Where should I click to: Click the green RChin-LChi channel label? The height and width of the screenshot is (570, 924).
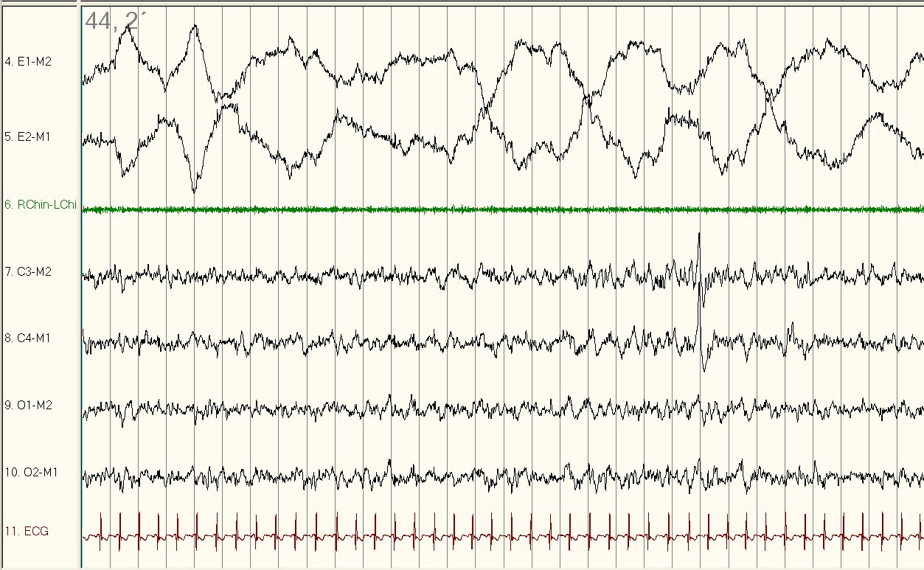point(40,205)
